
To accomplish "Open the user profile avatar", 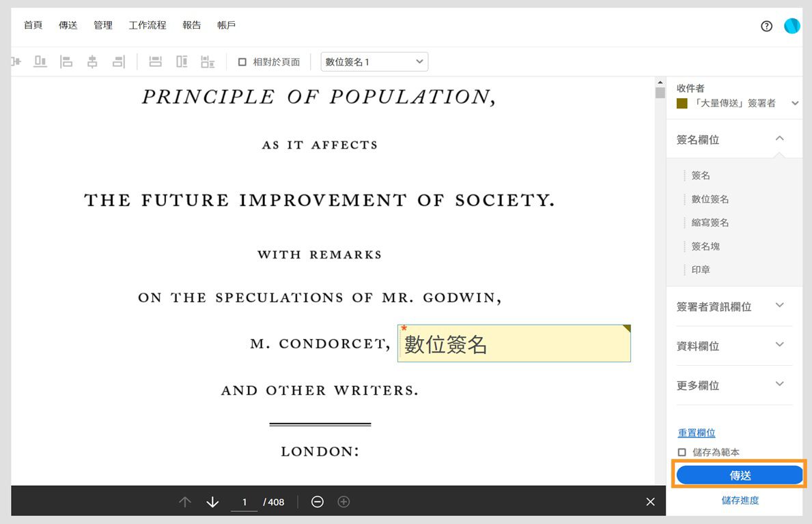I will 792,26.
